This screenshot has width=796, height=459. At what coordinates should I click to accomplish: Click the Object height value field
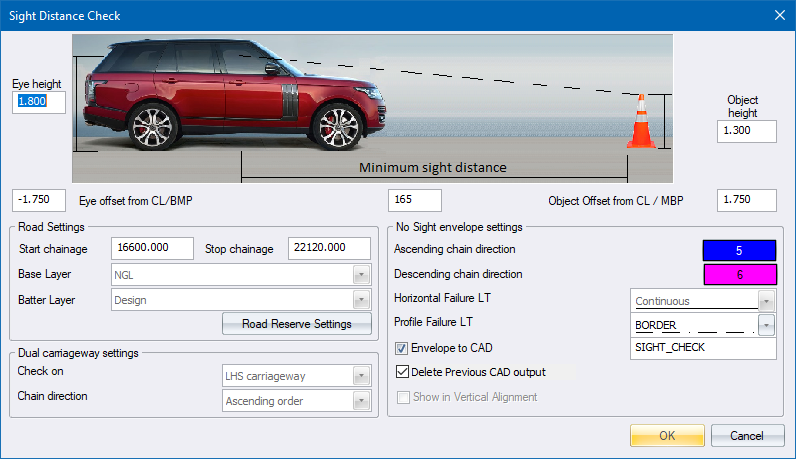pyautogui.click(x=746, y=131)
